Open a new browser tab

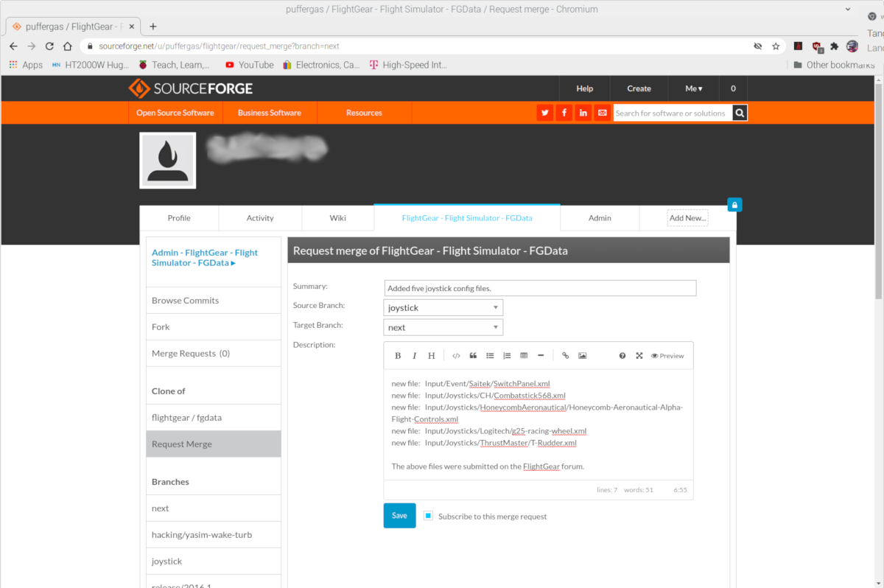153,26
